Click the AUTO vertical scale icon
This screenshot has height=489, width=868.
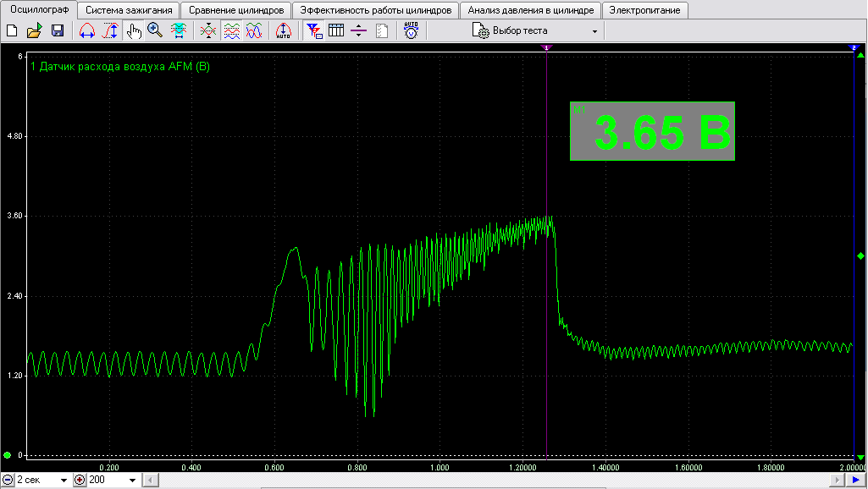pyautogui.click(x=284, y=31)
